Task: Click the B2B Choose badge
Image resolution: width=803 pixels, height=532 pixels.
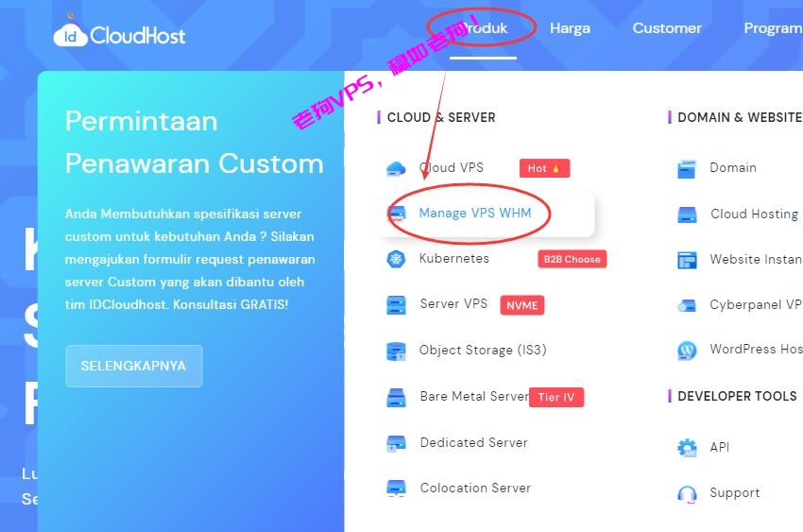Action: pos(572,259)
